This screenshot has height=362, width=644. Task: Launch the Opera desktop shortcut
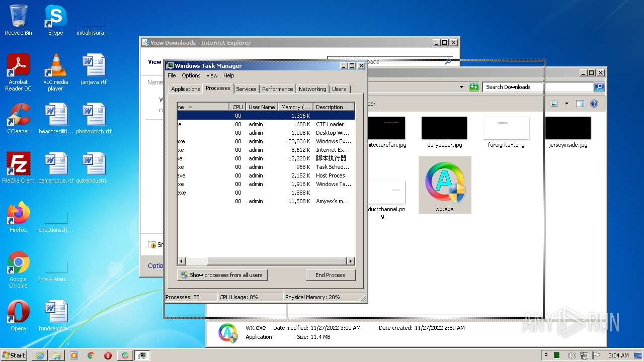click(18, 315)
